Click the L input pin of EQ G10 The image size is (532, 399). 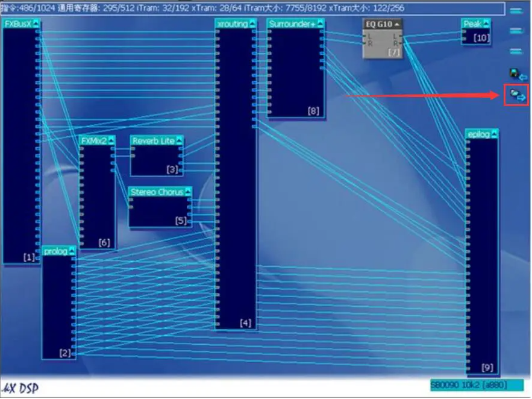point(365,36)
